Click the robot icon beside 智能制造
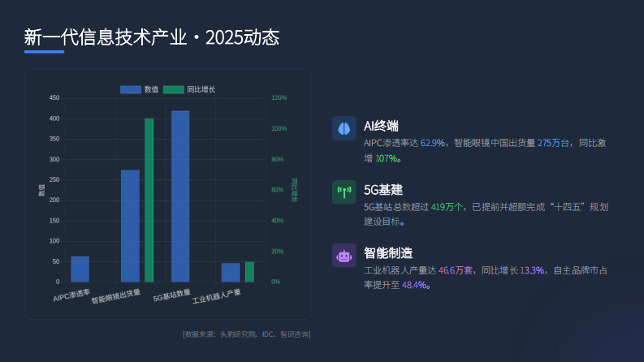 tap(344, 256)
